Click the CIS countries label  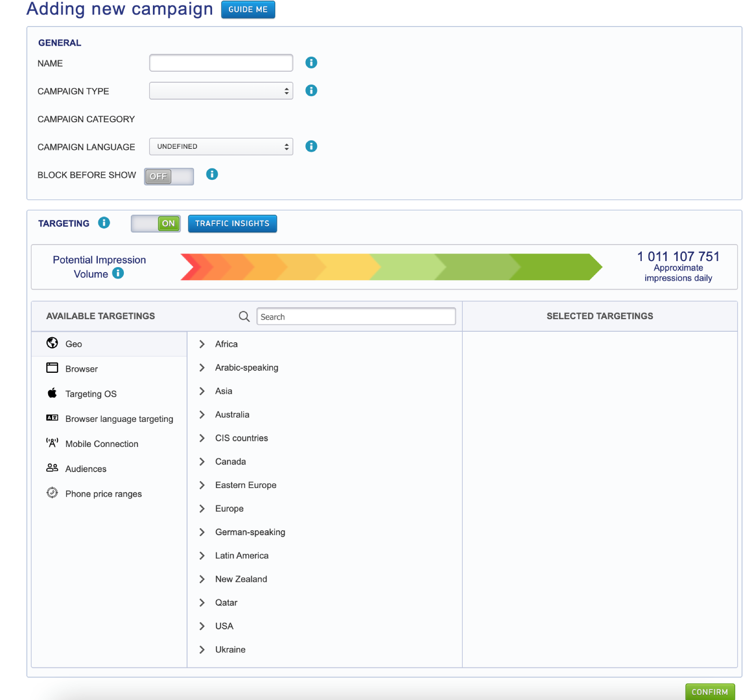(x=242, y=438)
